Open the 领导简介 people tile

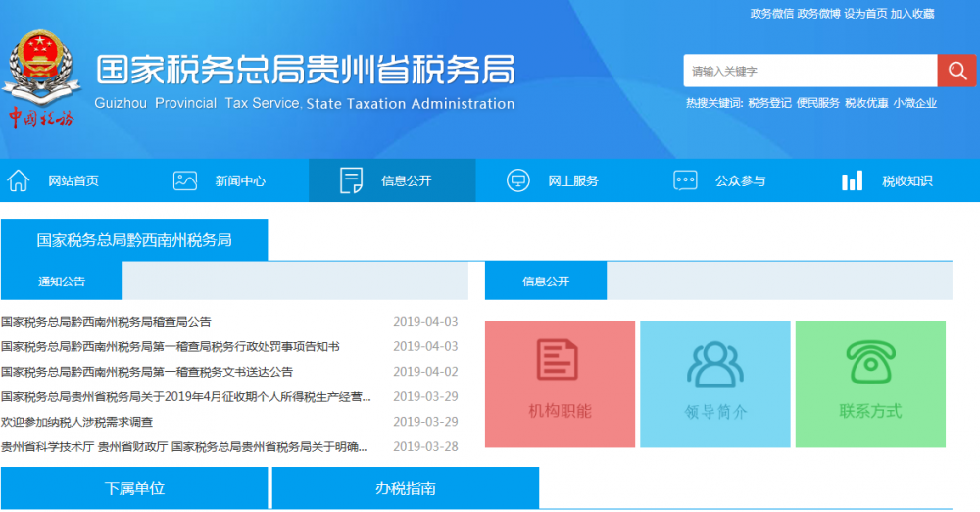coord(715,384)
